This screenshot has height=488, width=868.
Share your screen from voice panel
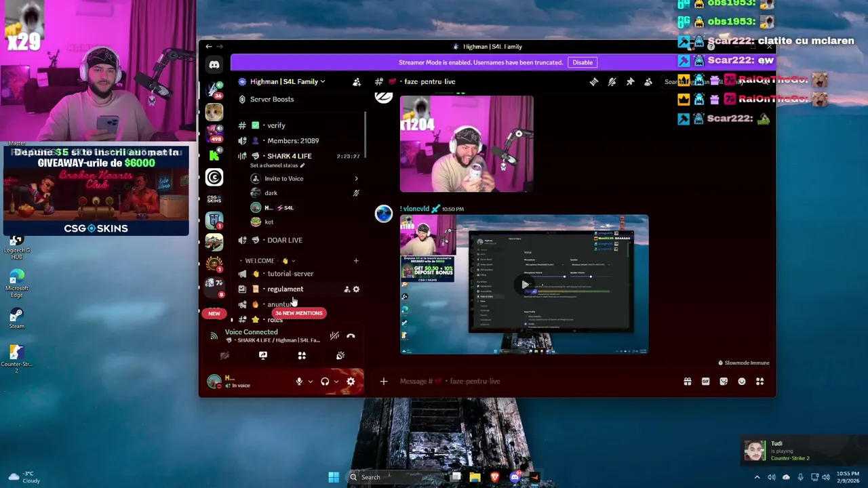(263, 355)
